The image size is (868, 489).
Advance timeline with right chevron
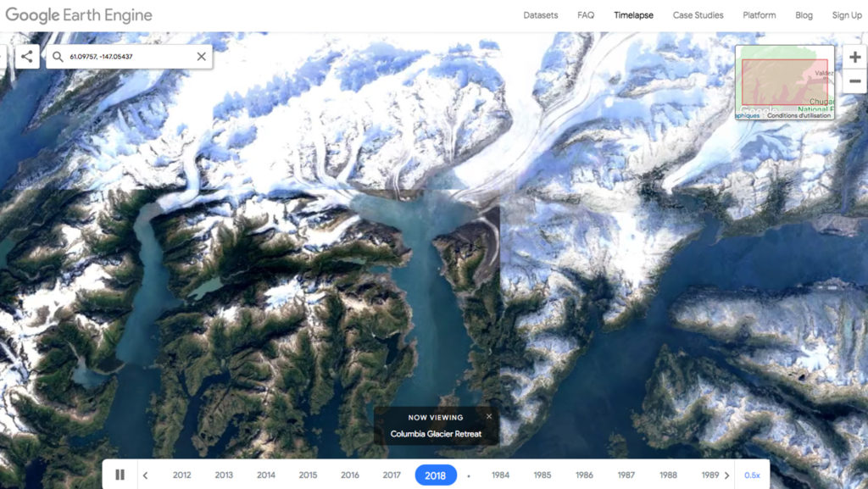(x=726, y=475)
